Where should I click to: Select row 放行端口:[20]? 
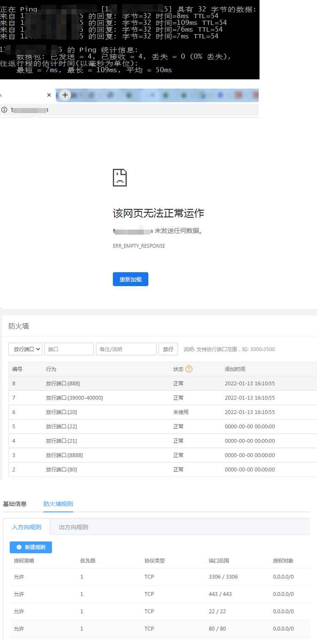point(163,412)
